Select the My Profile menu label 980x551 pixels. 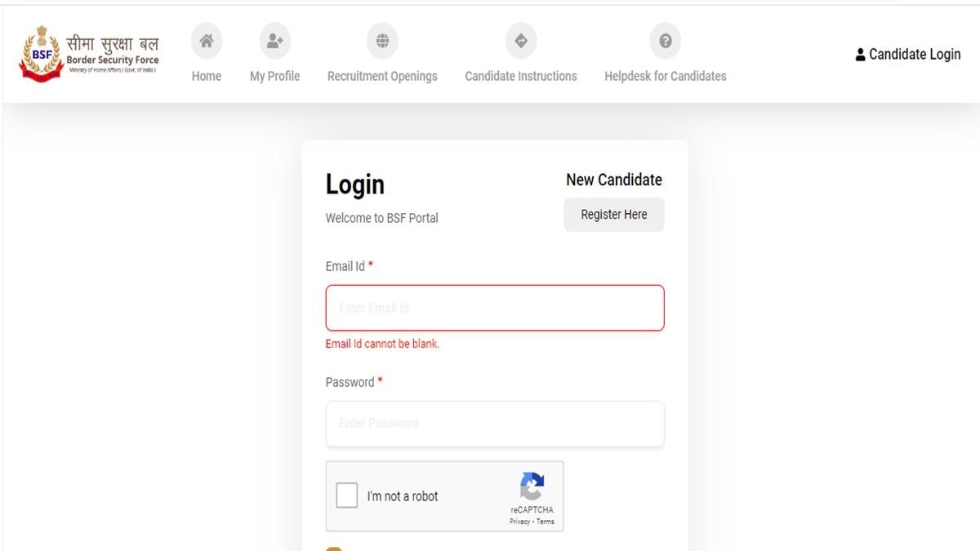click(274, 75)
